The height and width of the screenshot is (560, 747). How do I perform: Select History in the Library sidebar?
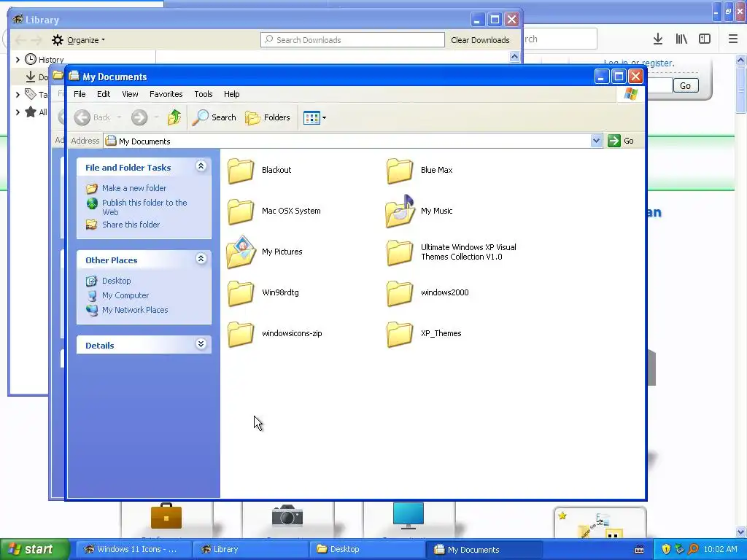pyautogui.click(x=51, y=60)
